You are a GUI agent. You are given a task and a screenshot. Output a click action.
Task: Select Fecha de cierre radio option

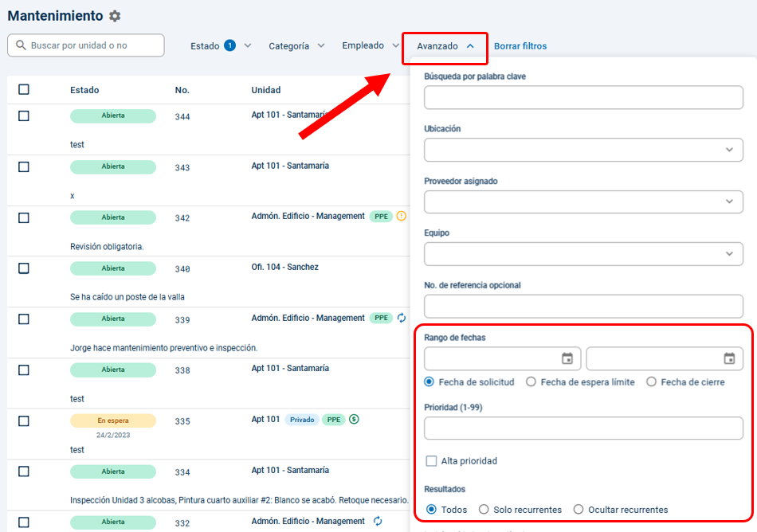(651, 382)
